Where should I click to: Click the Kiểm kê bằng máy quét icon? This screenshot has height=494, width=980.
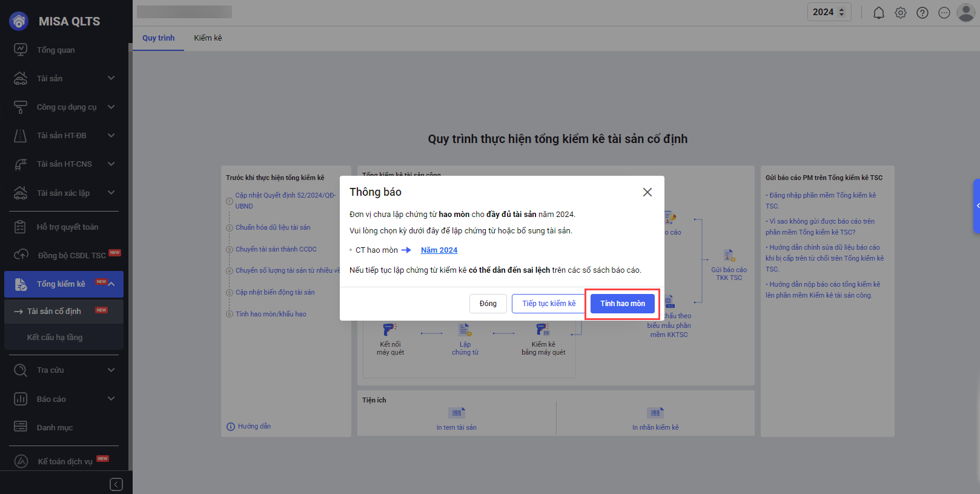[x=543, y=330]
